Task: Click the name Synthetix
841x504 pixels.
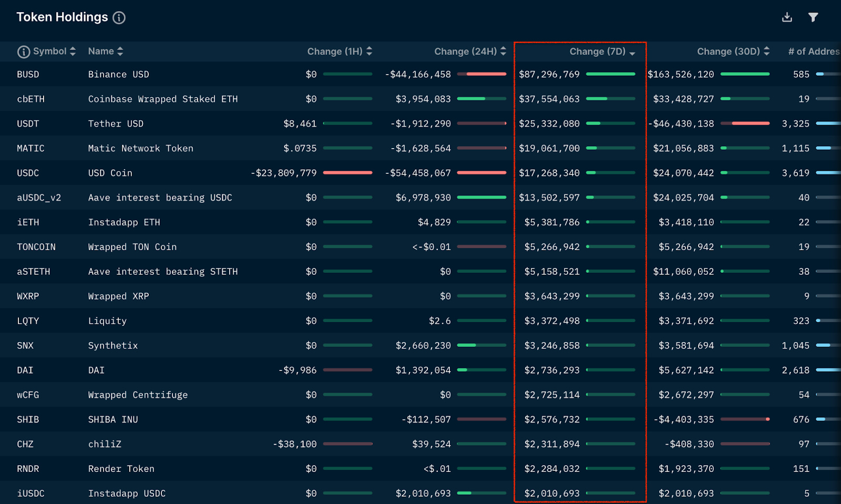Action: pyautogui.click(x=113, y=346)
